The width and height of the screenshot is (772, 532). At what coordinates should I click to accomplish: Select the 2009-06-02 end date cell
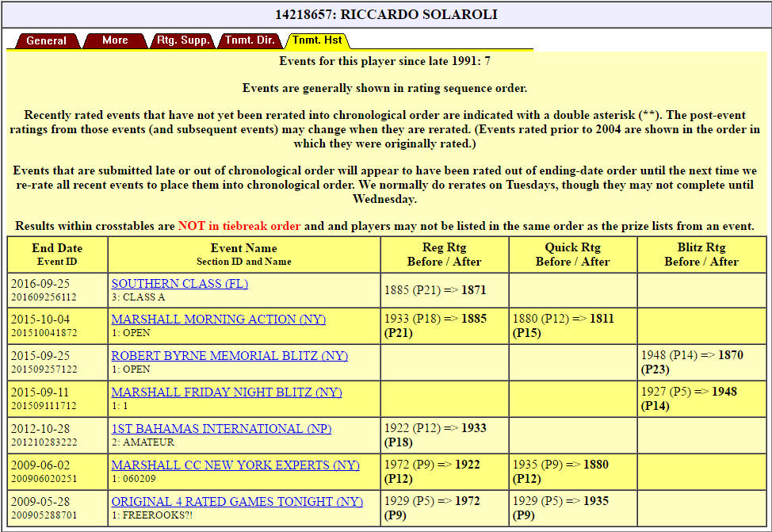tap(58, 472)
